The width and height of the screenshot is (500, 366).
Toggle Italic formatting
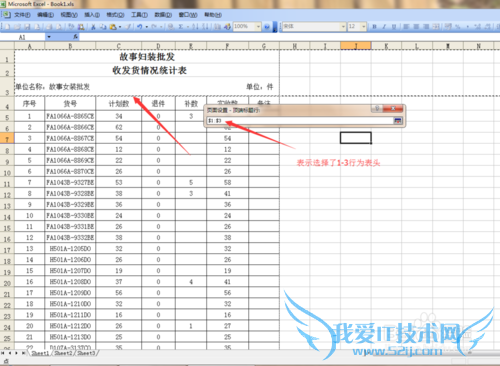(384, 26)
